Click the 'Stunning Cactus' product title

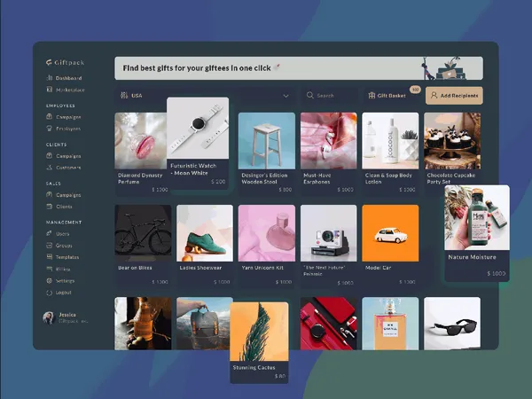pos(254,367)
